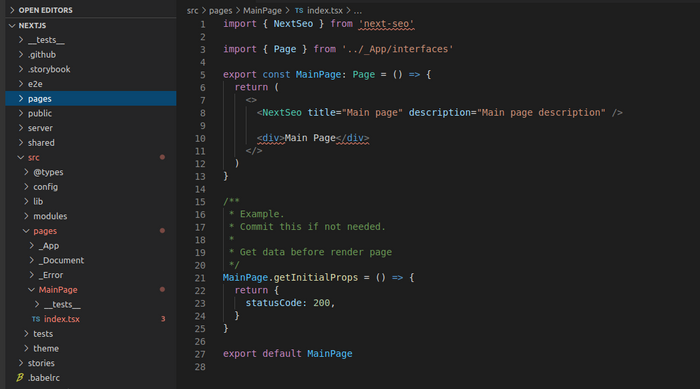Collapse the src folder chevron
Viewport: 700px width, 389px height.
click(x=21, y=157)
